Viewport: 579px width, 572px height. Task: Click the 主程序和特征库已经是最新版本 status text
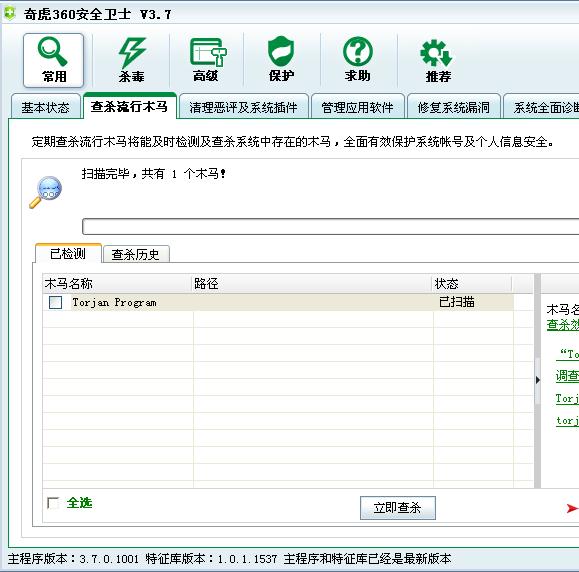367,559
